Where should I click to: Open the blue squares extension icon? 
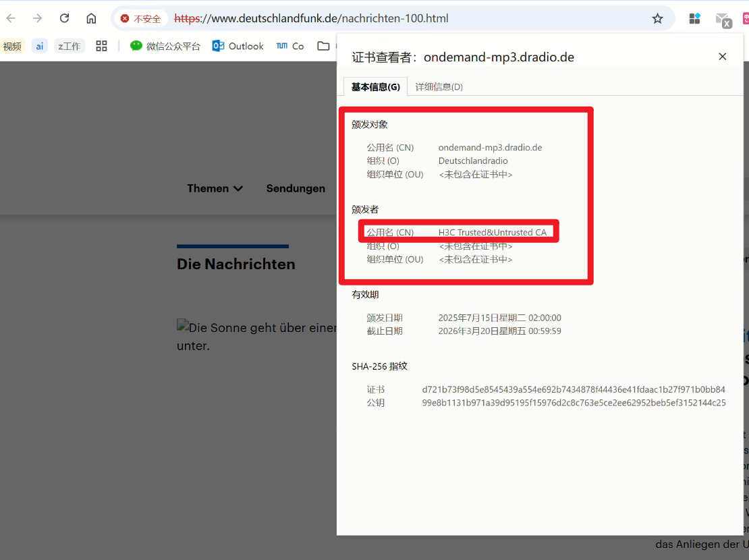point(694,19)
